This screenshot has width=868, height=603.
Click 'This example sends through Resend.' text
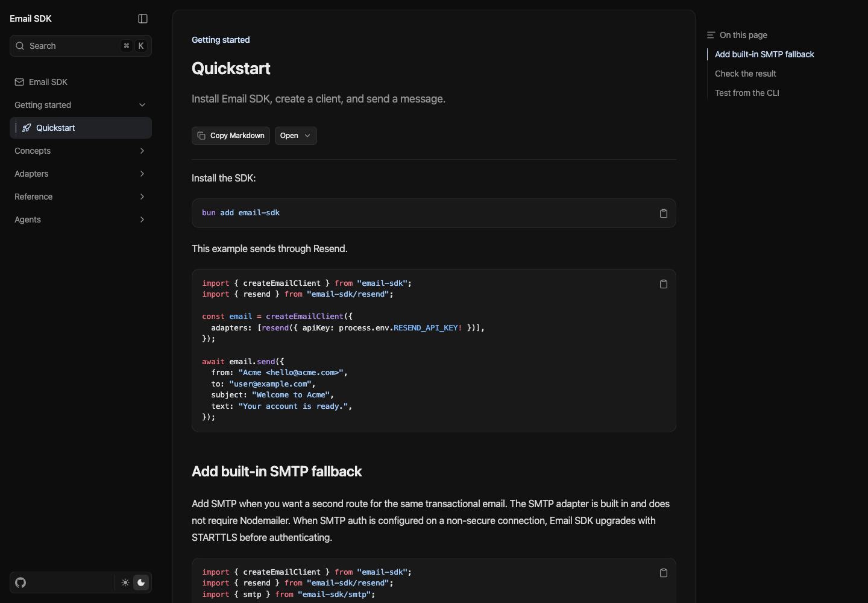click(269, 248)
